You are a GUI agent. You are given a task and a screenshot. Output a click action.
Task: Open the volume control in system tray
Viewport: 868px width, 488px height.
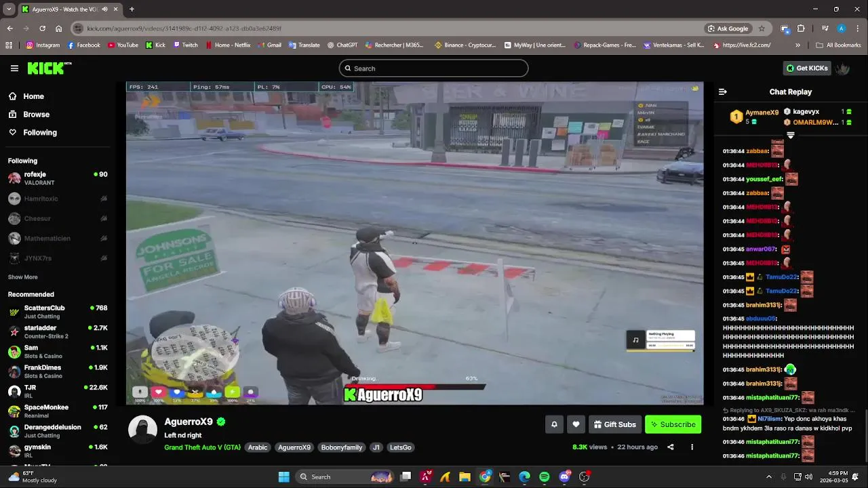(808, 476)
